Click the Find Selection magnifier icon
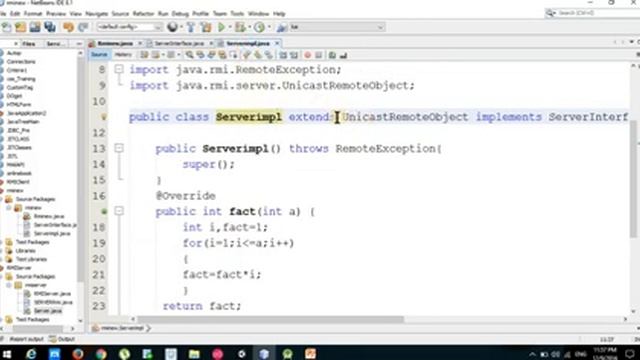Screen dimensions: 640x360 [189, 55]
